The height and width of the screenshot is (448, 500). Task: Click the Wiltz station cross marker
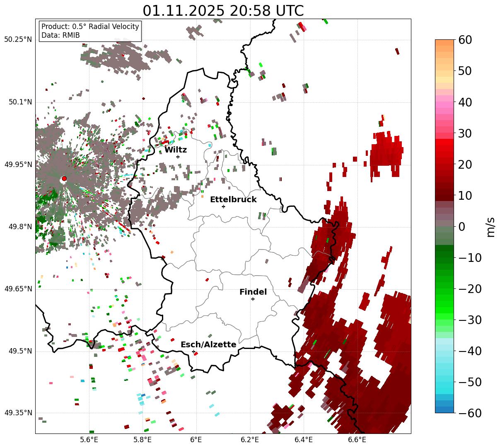[178, 157]
